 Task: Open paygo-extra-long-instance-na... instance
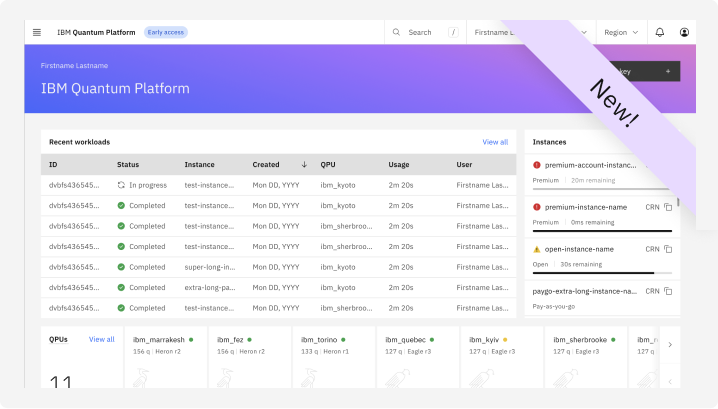[x=584, y=291]
